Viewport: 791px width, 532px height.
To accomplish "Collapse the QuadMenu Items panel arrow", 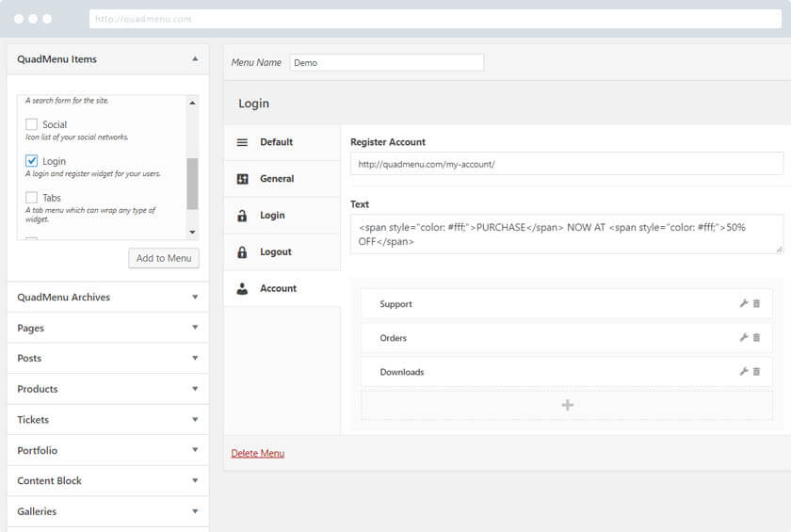I will point(195,59).
